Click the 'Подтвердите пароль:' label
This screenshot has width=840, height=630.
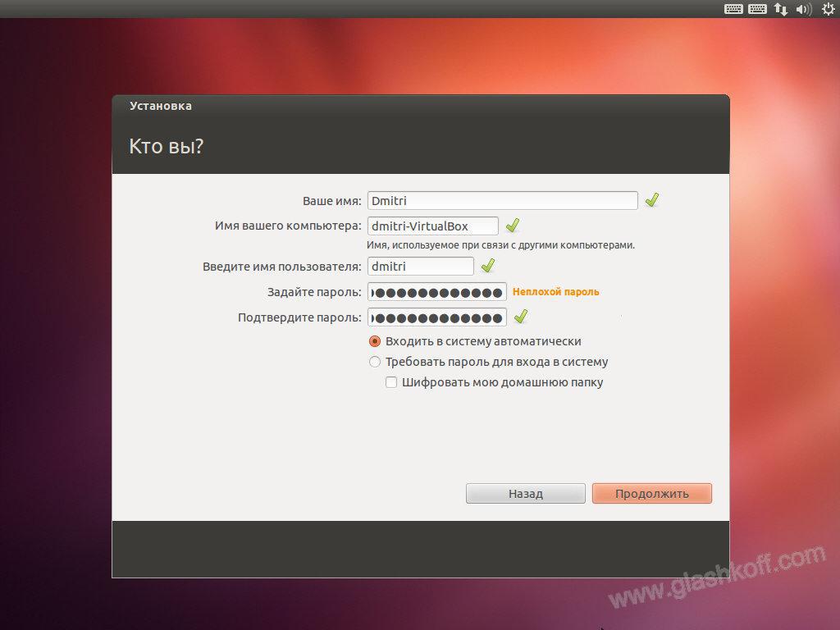tap(300, 318)
